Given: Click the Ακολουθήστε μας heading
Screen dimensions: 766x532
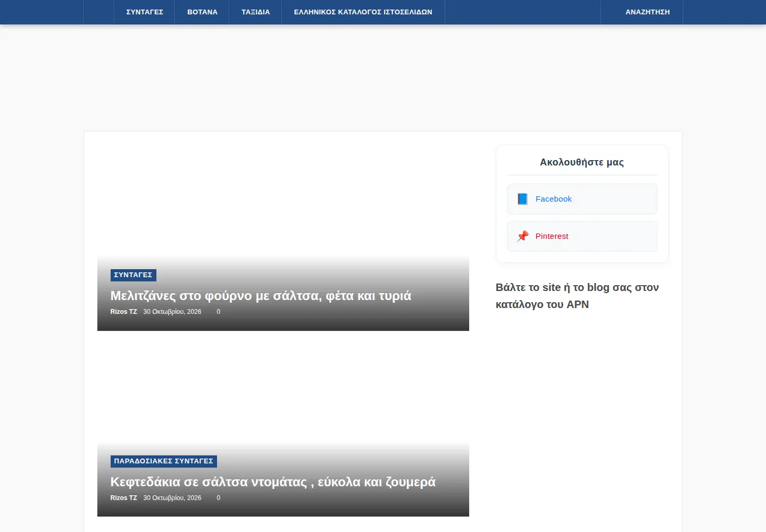Looking at the screenshot, I should (x=582, y=162).
